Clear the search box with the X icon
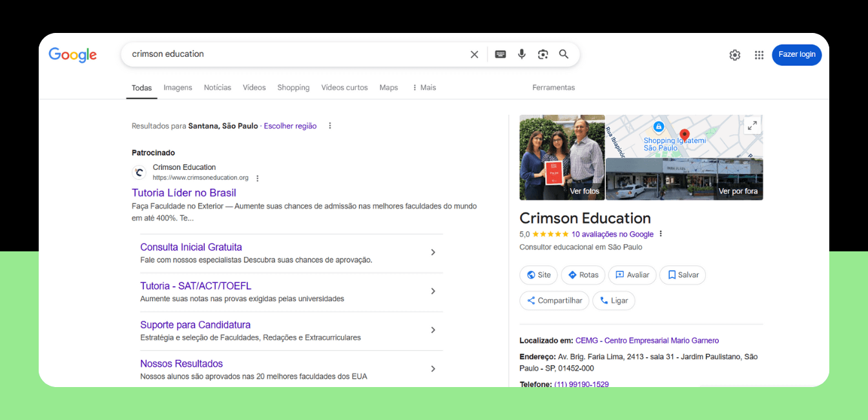This screenshot has height=420, width=868. tap(474, 54)
